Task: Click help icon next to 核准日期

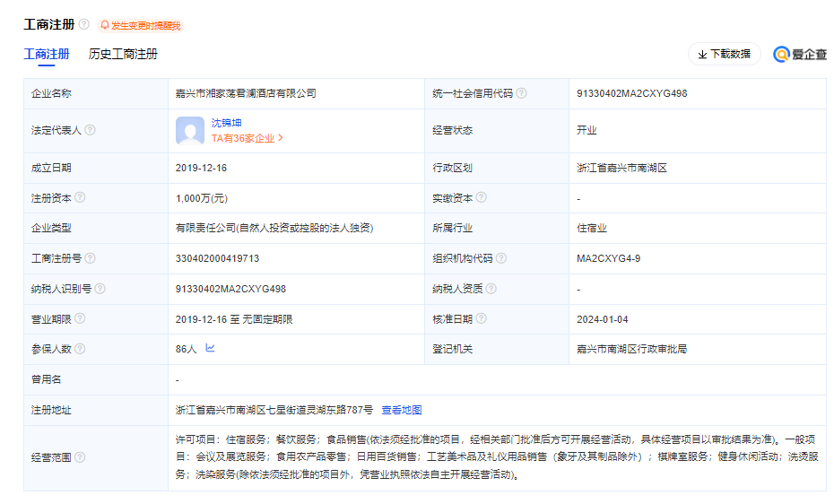Action: (x=481, y=318)
